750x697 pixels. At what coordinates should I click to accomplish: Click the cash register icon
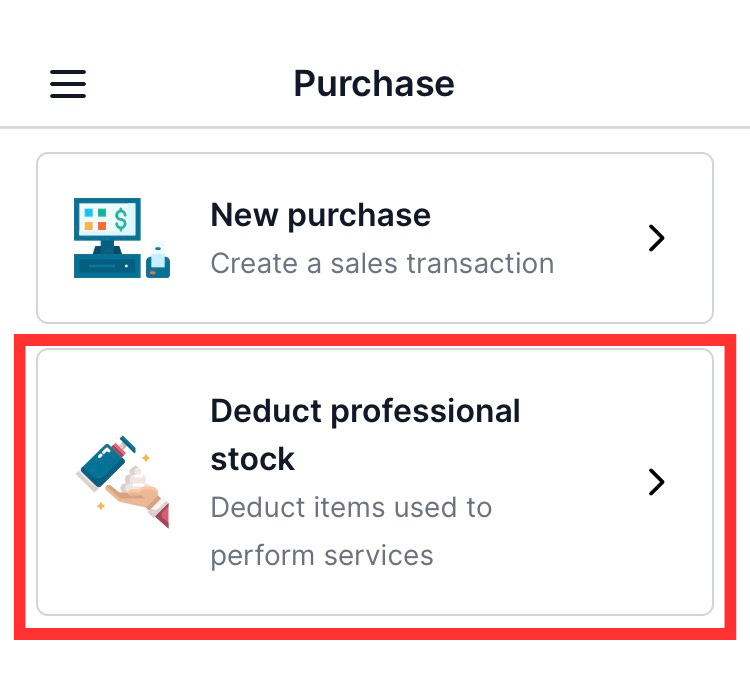tap(121, 238)
